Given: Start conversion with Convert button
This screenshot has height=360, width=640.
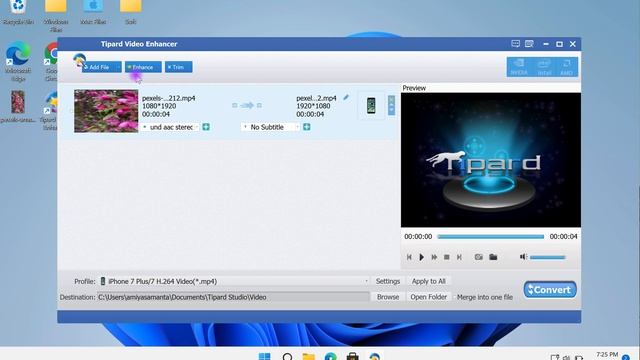Looking at the screenshot, I should (x=550, y=289).
